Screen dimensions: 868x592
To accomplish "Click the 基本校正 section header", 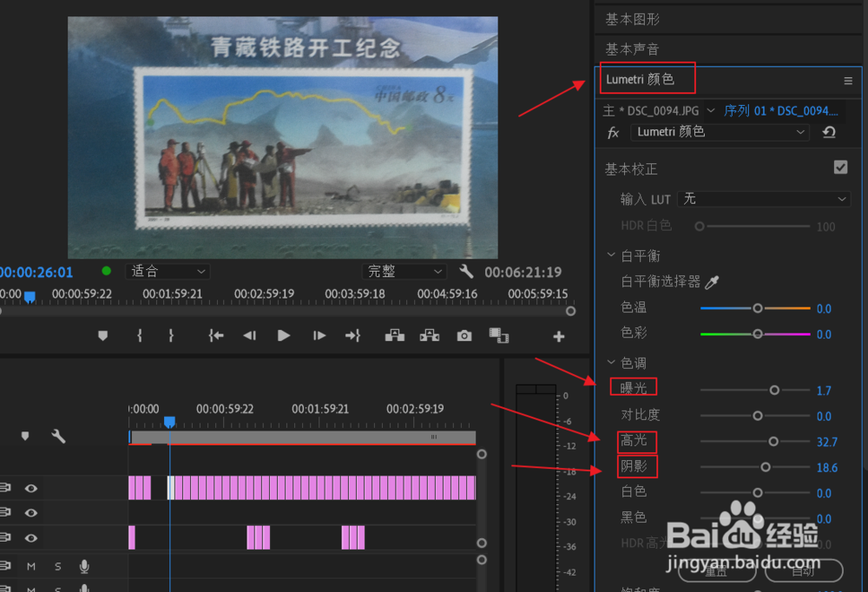I will (x=631, y=169).
